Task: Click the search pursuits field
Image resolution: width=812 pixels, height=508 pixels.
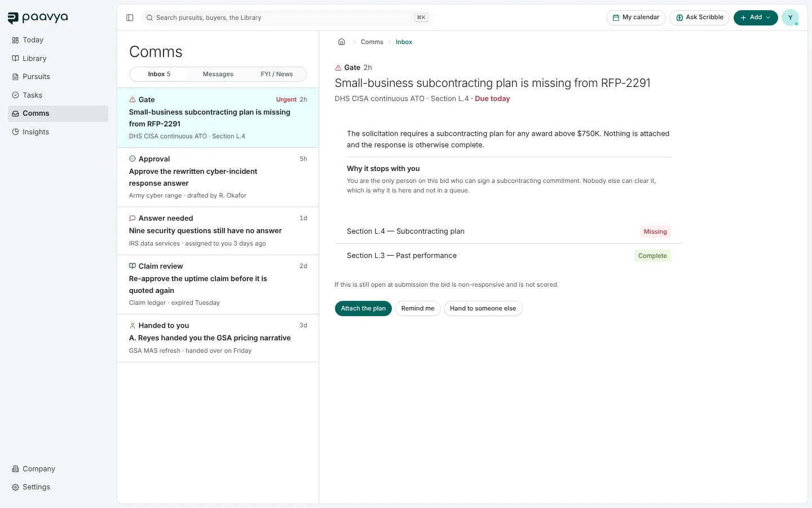Action: tap(286, 17)
